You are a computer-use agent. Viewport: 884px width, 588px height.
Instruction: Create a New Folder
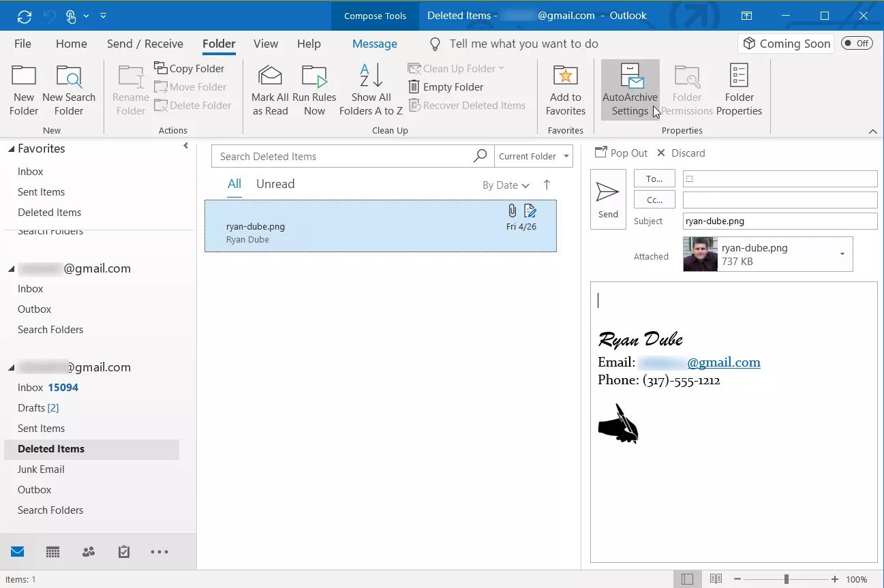[x=24, y=91]
